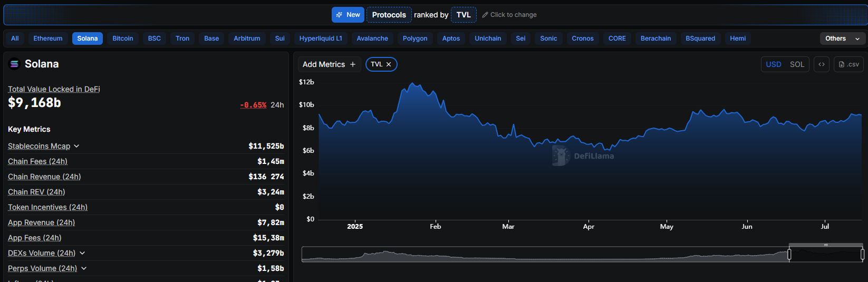Select the Aptos chain tab

click(451, 38)
